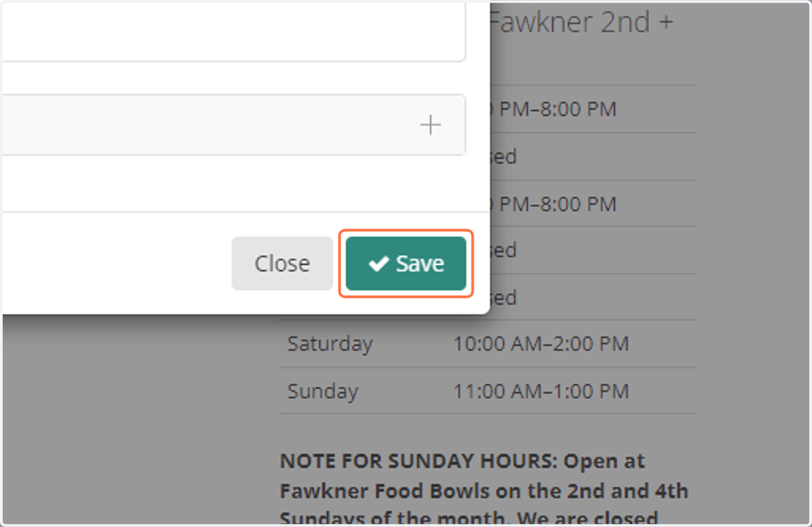Click the empty dialog footer left of Close

[x=116, y=263]
